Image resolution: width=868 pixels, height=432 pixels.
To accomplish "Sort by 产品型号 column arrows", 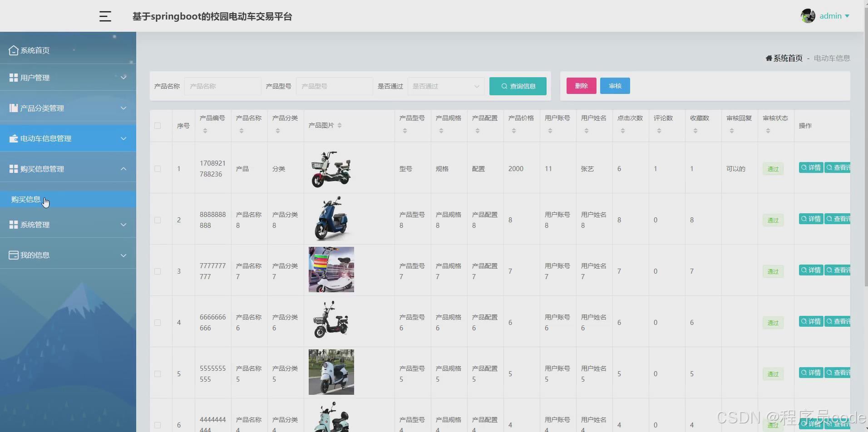I will click(x=405, y=131).
